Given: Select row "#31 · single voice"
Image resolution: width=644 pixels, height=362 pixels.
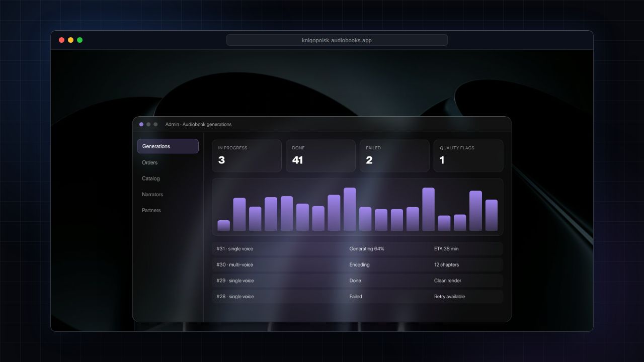Looking at the screenshot, I should (357, 249).
